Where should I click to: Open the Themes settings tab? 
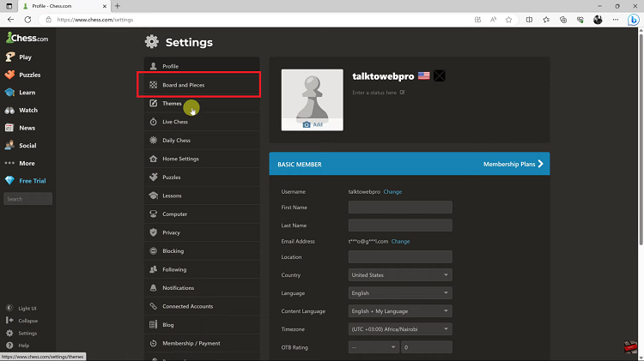tap(202, 104)
